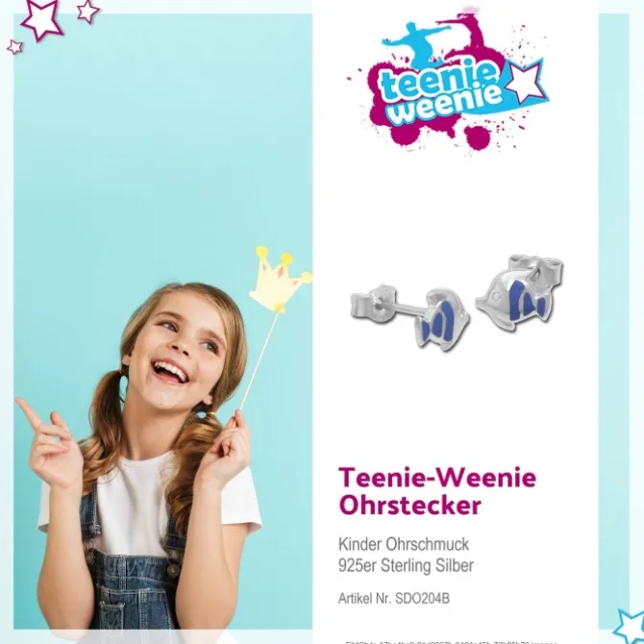Click the medium purple star near the top
644x644 pixels.
click(87, 11)
